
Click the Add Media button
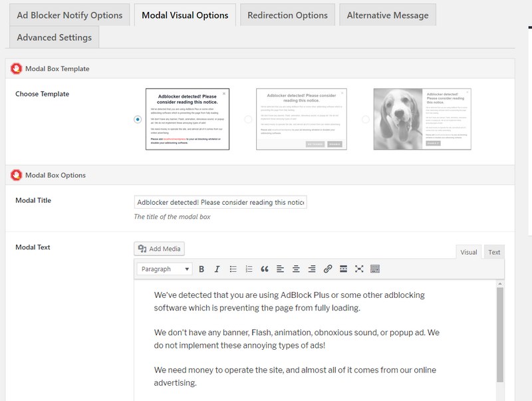point(159,249)
